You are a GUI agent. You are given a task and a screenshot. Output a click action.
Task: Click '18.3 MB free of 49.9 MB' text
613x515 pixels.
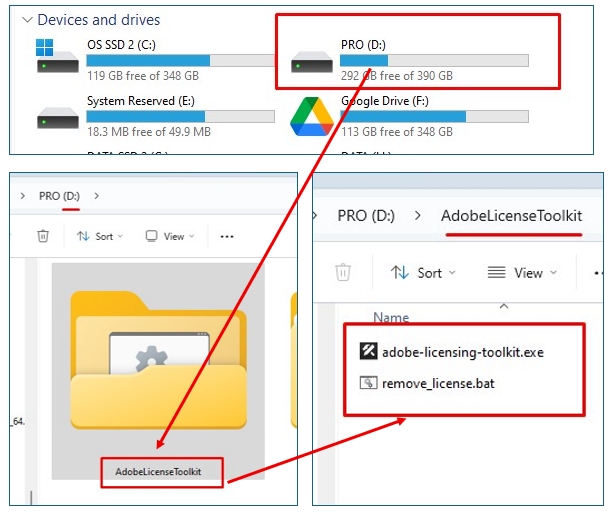(149, 132)
